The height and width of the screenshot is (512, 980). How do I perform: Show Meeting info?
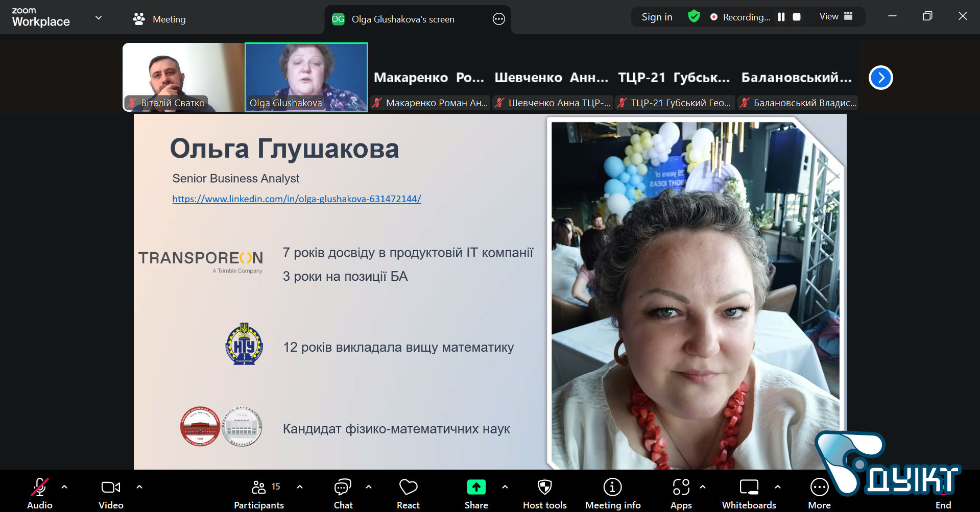coord(612,488)
